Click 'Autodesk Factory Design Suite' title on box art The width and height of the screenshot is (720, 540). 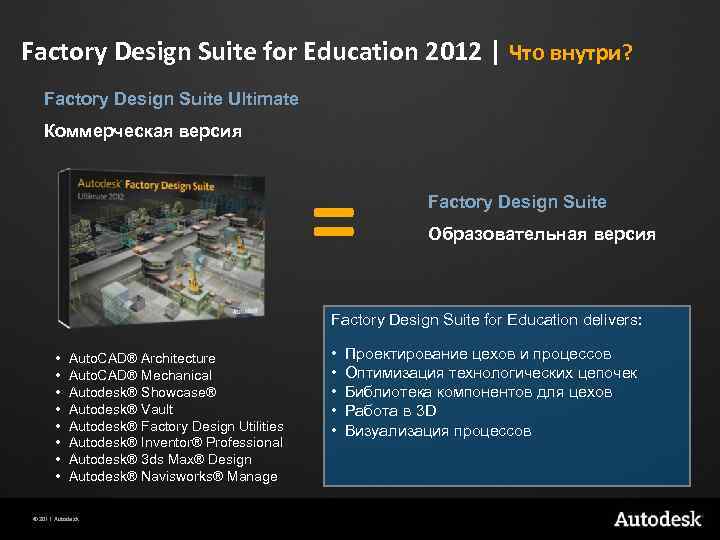[146, 185]
